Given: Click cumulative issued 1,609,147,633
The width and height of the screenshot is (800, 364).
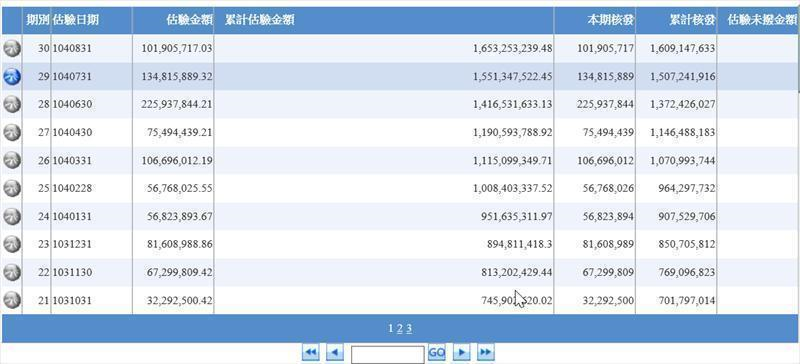Looking at the screenshot, I should [683, 48].
